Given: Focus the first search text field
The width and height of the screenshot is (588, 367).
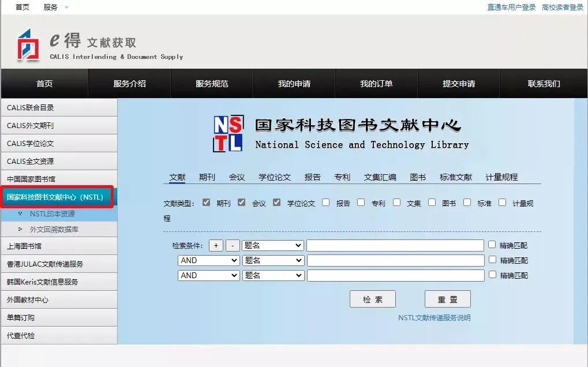Looking at the screenshot, I should (395, 246).
